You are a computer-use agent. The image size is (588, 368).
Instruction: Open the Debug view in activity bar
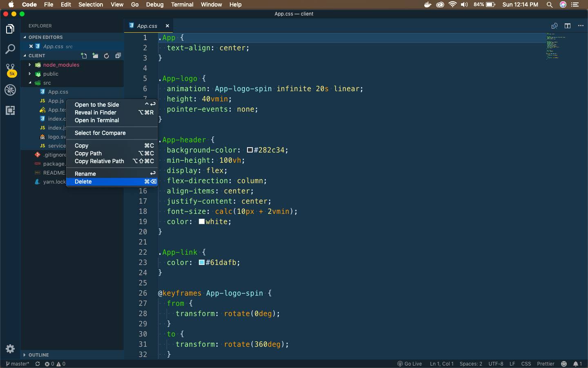(10, 90)
